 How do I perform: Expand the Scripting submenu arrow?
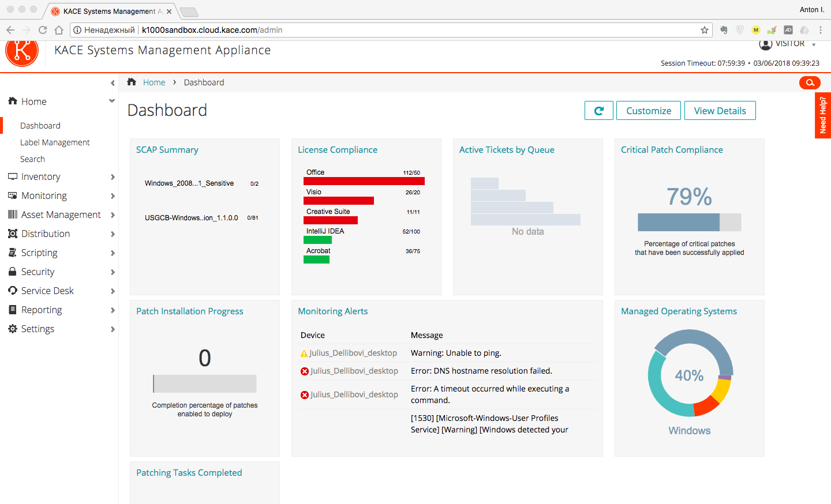pos(113,253)
